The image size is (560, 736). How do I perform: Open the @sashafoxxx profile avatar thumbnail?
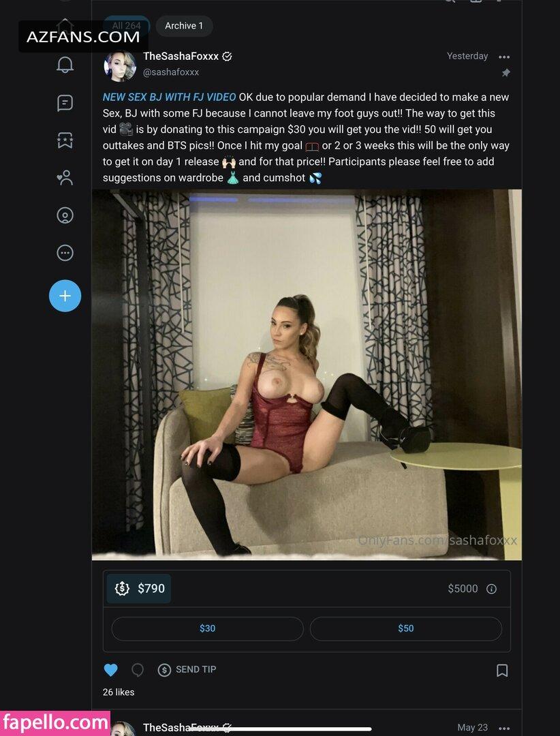(120, 65)
